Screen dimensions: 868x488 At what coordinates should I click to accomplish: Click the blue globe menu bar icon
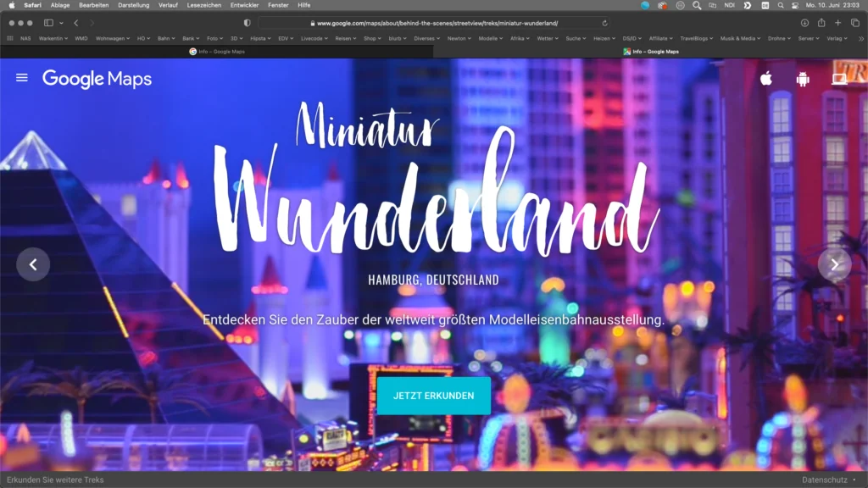tap(645, 5)
